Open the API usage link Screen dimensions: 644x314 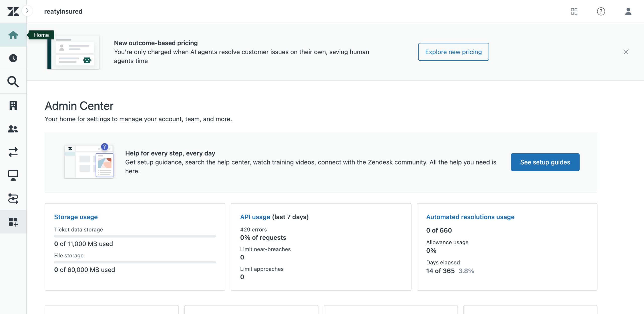click(x=255, y=217)
